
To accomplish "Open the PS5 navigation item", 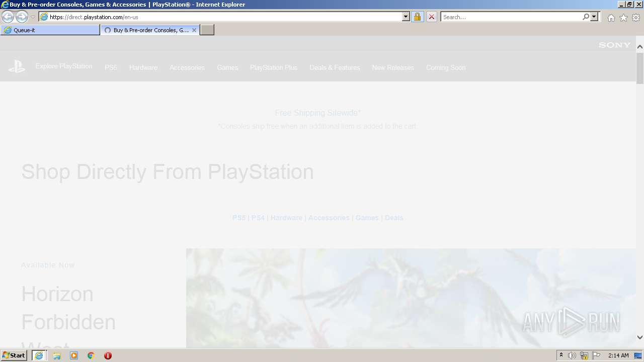I will [111, 67].
